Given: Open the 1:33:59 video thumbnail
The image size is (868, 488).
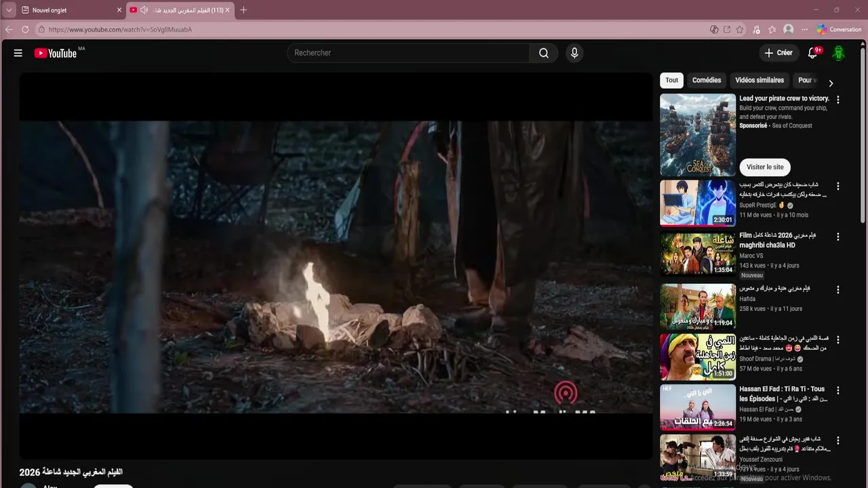Looking at the screenshot, I should 698,457.
